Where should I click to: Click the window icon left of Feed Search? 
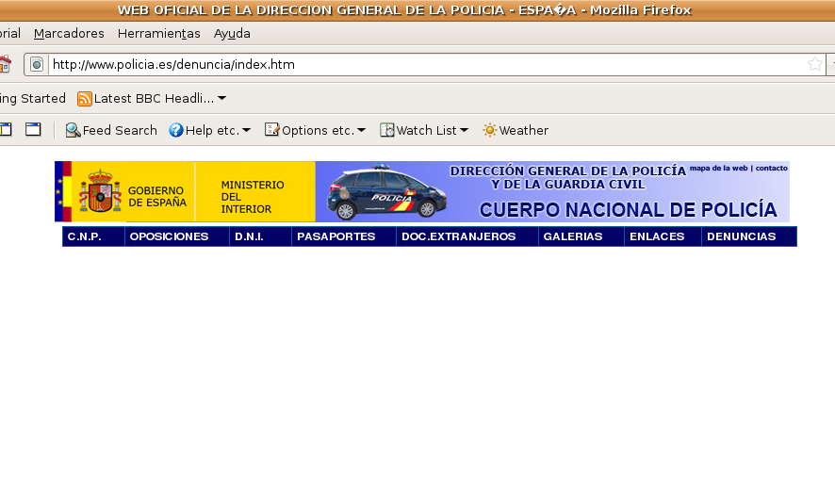(x=33, y=129)
